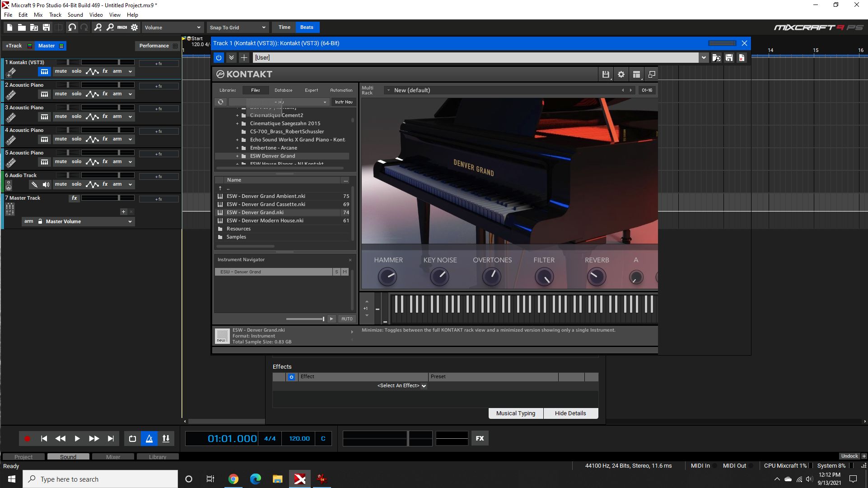The width and height of the screenshot is (868, 488).
Task: Click the Windows search box
Action: click(x=100, y=479)
